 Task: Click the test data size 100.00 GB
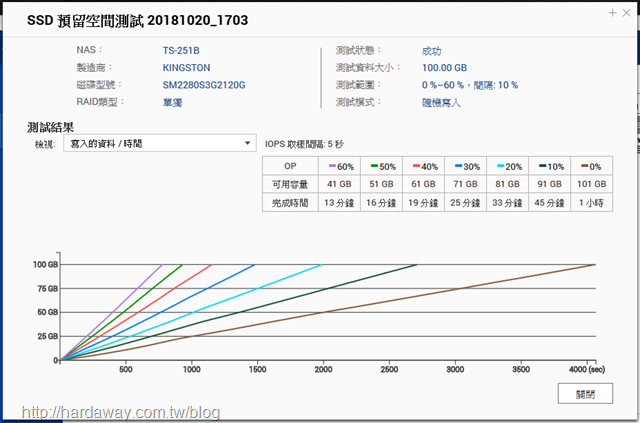coord(444,68)
